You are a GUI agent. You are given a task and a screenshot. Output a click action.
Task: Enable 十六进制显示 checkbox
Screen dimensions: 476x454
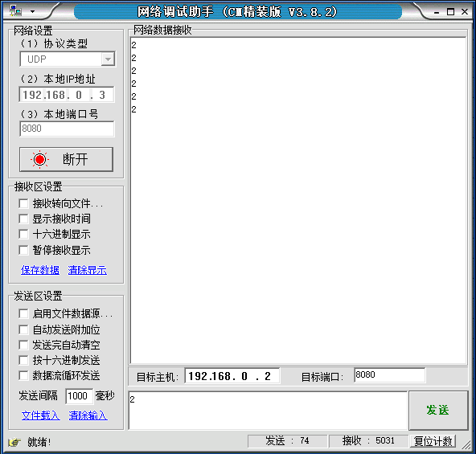pyautogui.click(x=23, y=235)
